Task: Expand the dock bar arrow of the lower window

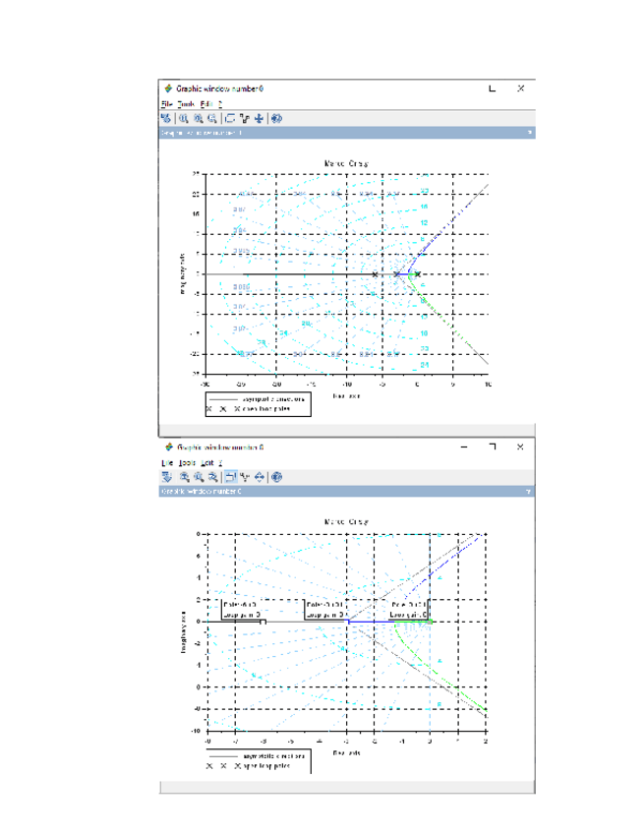Action: tap(529, 490)
